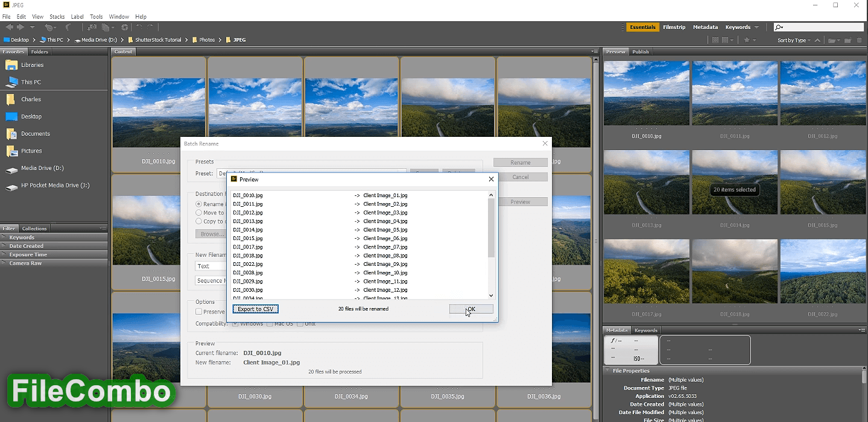
Task: Click the filter by rating star icon
Action: coord(747,40)
